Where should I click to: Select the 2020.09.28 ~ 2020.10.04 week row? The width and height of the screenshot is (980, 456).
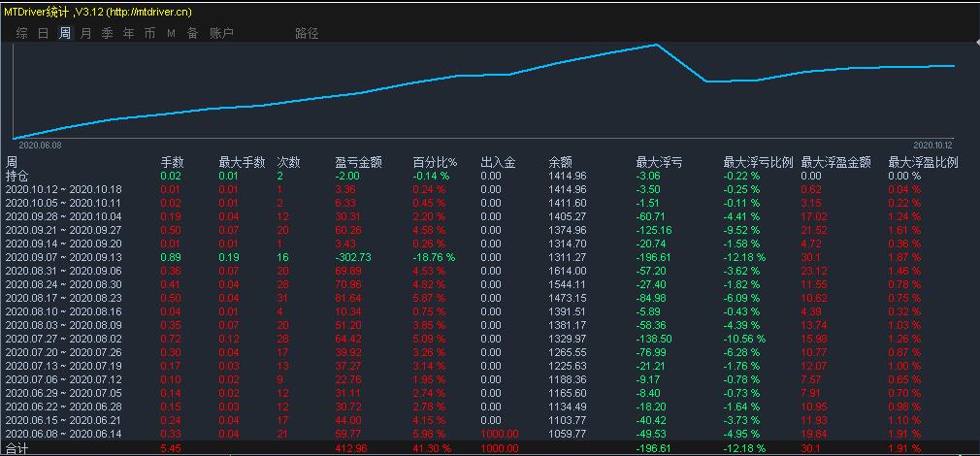tap(490, 216)
